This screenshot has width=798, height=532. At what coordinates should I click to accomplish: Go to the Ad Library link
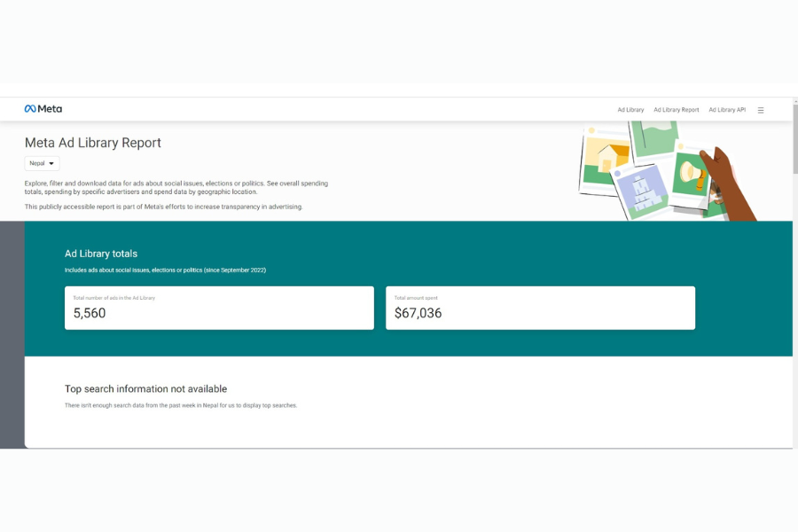[630, 110]
